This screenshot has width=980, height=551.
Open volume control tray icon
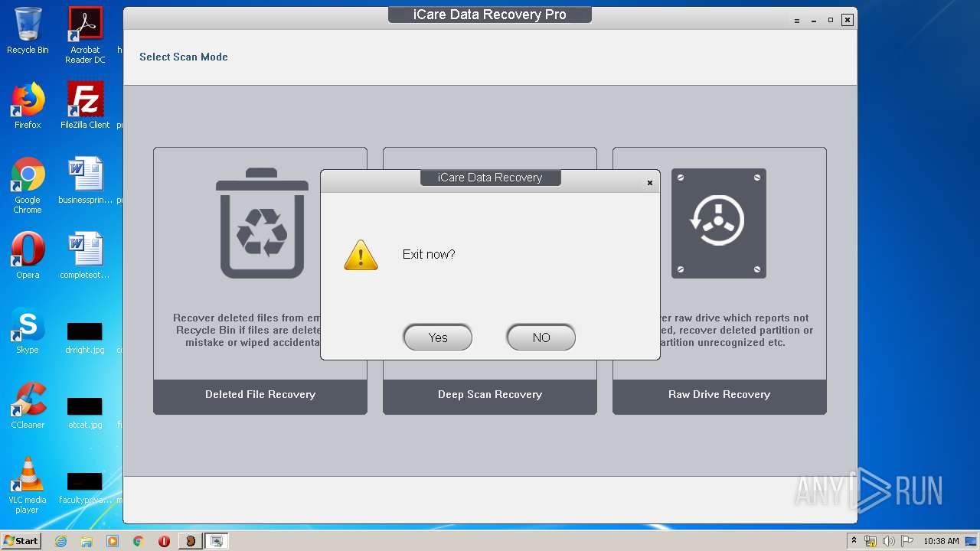tap(888, 541)
